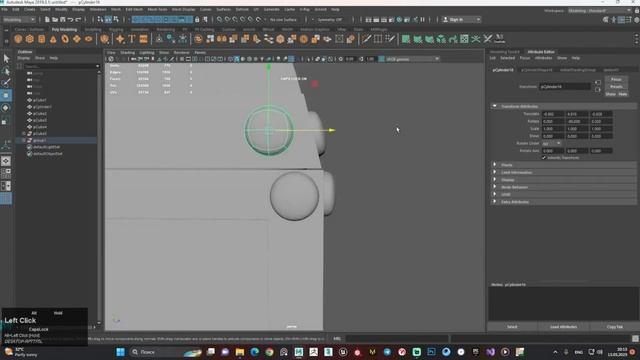Switch to the Poly Modeling shelf tab
This screenshot has height=360, width=640.
pyautogui.click(x=64, y=29)
